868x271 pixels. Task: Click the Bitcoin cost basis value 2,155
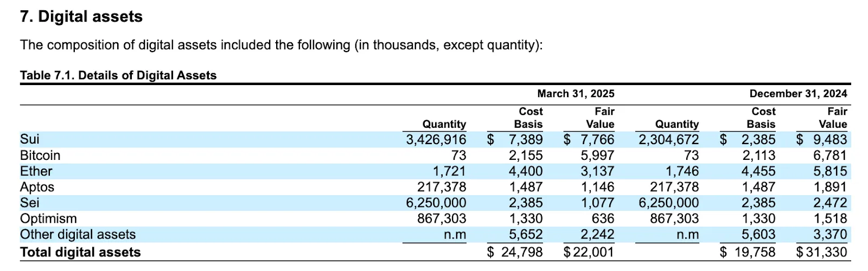coord(526,156)
